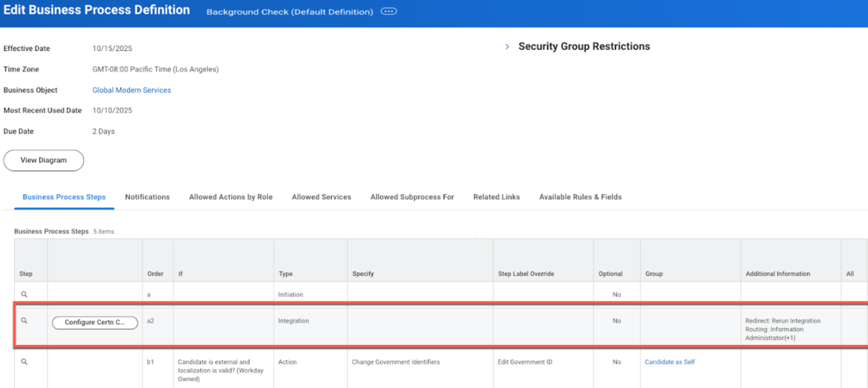The height and width of the screenshot is (388, 868).
Task: Click Background Check (Default Definition) header text
Action: click(x=290, y=12)
